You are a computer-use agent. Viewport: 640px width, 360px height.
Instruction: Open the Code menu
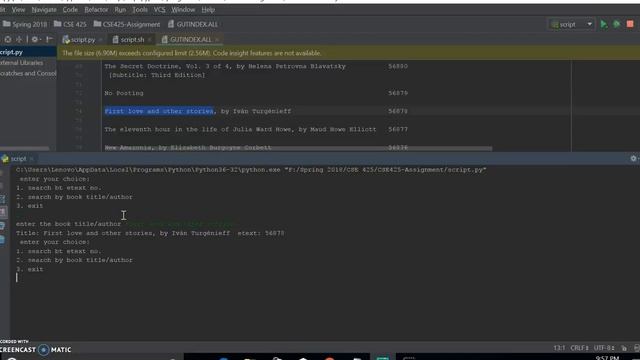(x=70, y=9)
